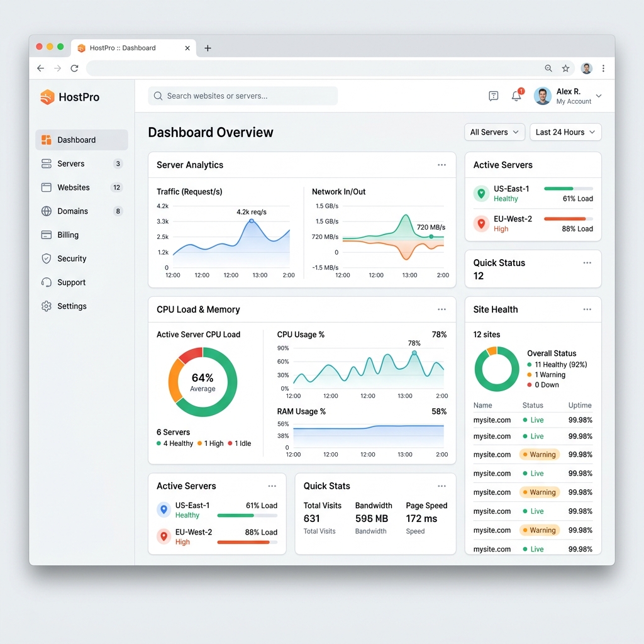Open the Billing page
Image resolution: width=644 pixels, height=644 pixels.
[82, 235]
